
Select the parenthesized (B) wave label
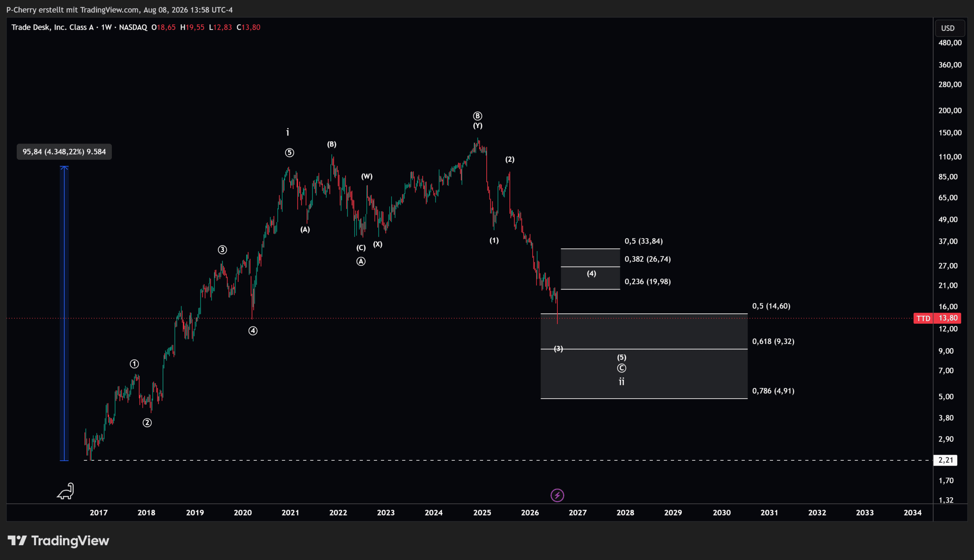tap(332, 144)
